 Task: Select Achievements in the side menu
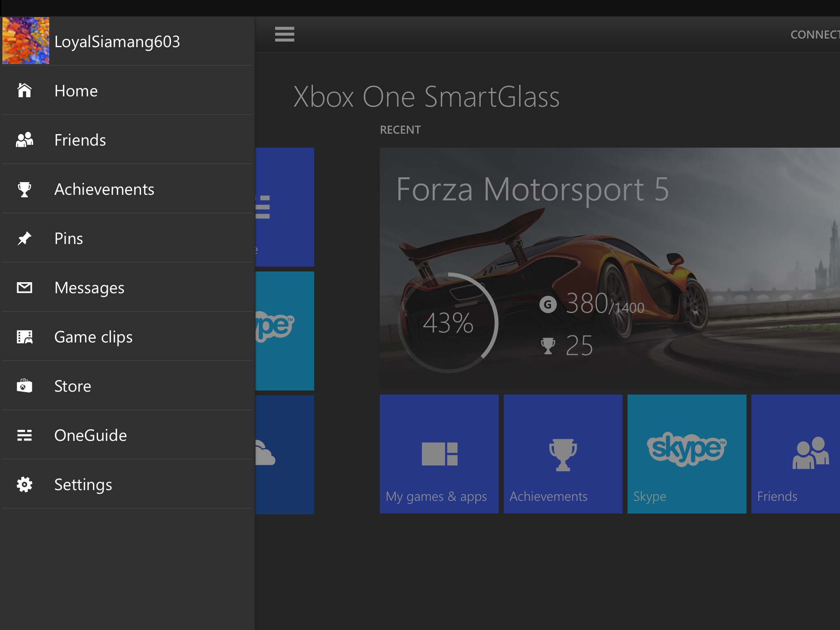point(128,189)
